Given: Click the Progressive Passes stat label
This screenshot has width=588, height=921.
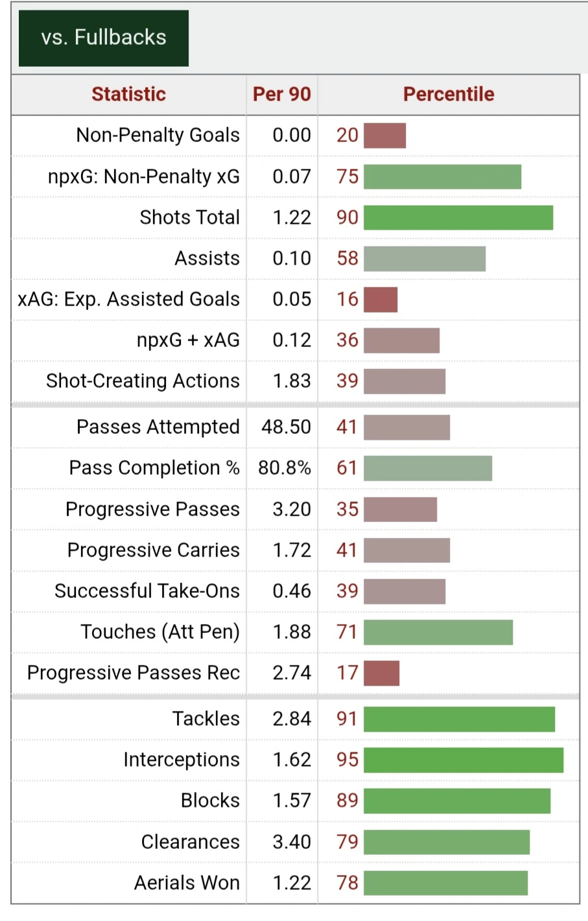Looking at the screenshot, I should point(152,509).
